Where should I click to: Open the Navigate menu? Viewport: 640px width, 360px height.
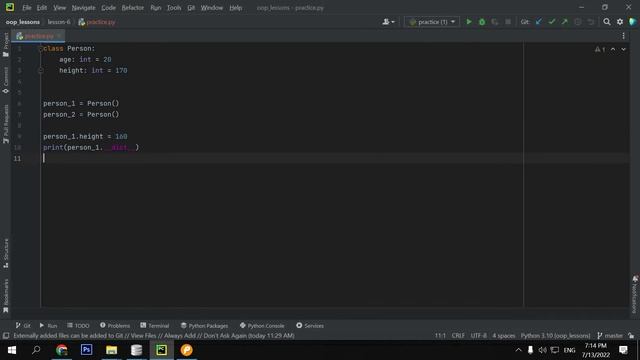[83, 8]
